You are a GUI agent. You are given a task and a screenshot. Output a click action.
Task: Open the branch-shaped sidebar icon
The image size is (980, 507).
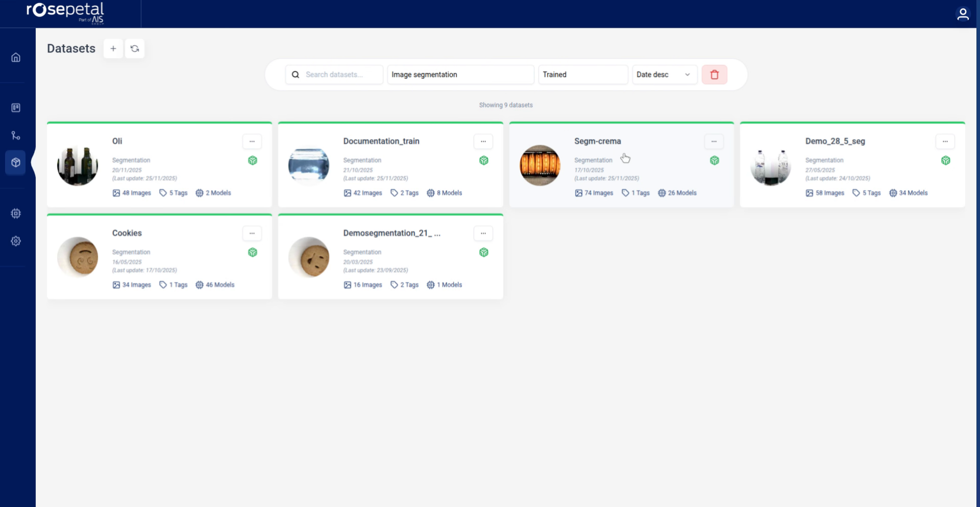tap(16, 135)
